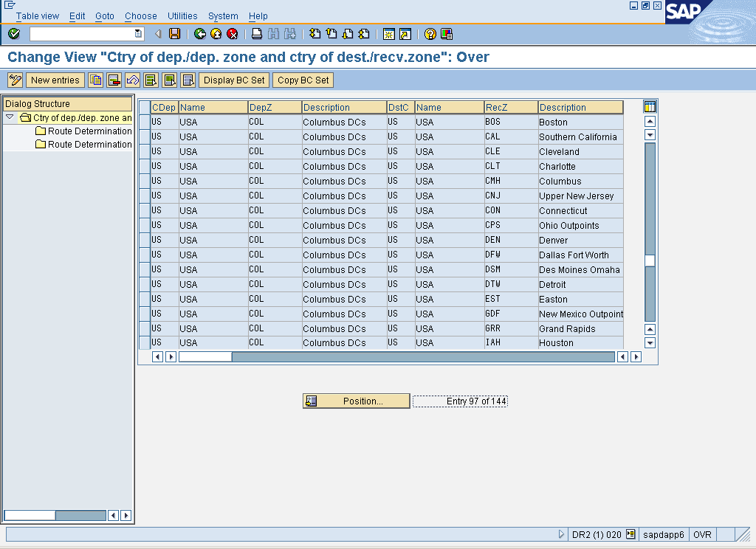
Task: Click the RecZ column header
Action: 511,108
